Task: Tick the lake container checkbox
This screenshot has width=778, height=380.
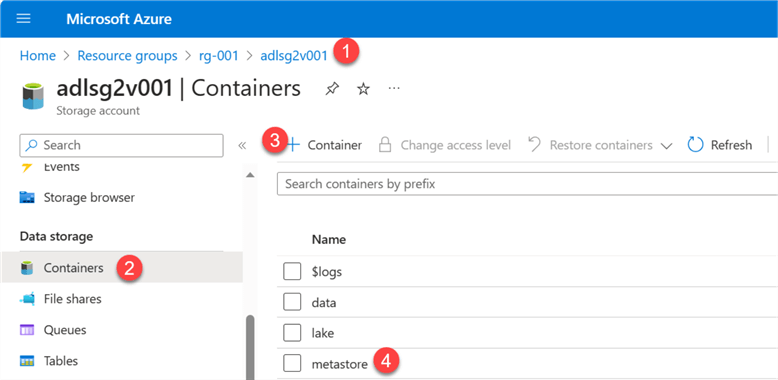Action: (x=292, y=333)
